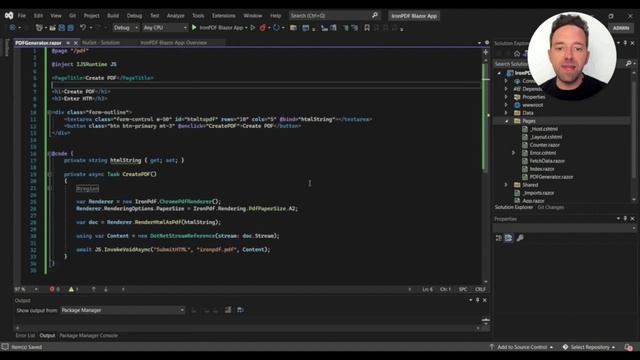Viewport: 640px width, 360px height.
Task: Select Counter.razor in Solution Explorer
Action: (544, 145)
